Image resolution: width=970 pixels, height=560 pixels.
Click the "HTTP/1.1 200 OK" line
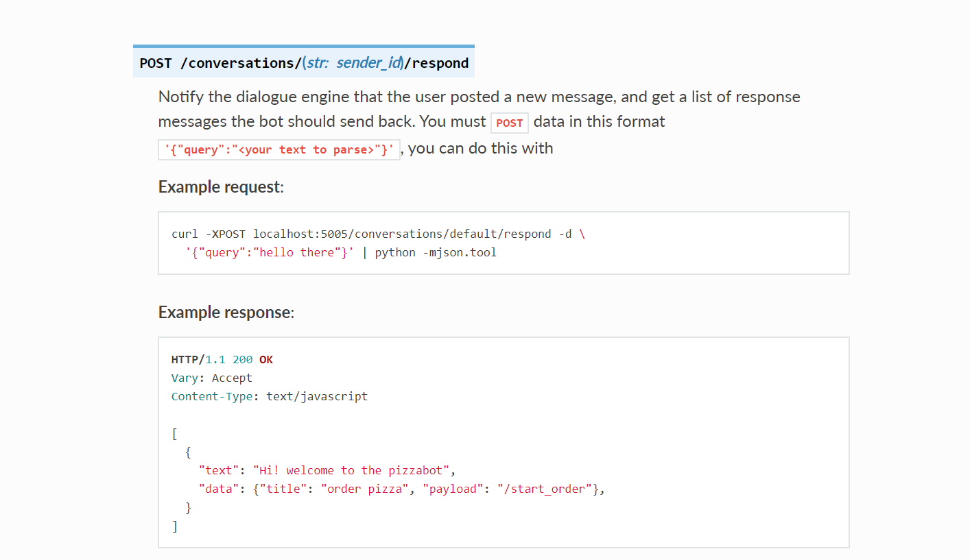(222, 360)
